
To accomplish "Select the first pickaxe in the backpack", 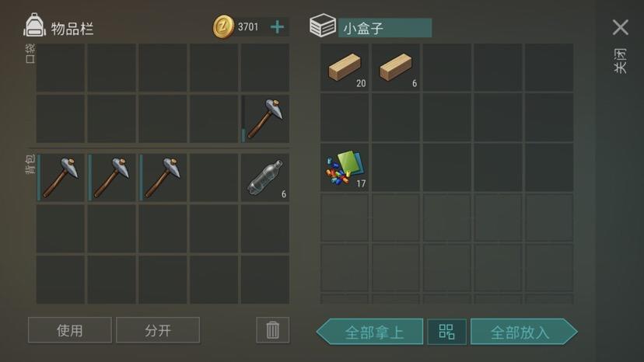I will click(x=61, y=178).
